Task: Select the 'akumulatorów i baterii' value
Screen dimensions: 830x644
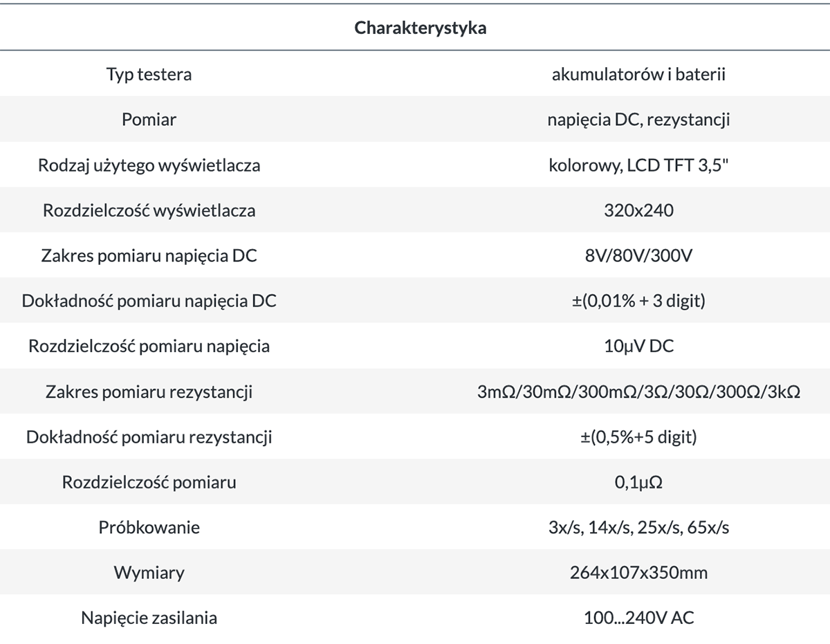Action: tap(638, 74)
